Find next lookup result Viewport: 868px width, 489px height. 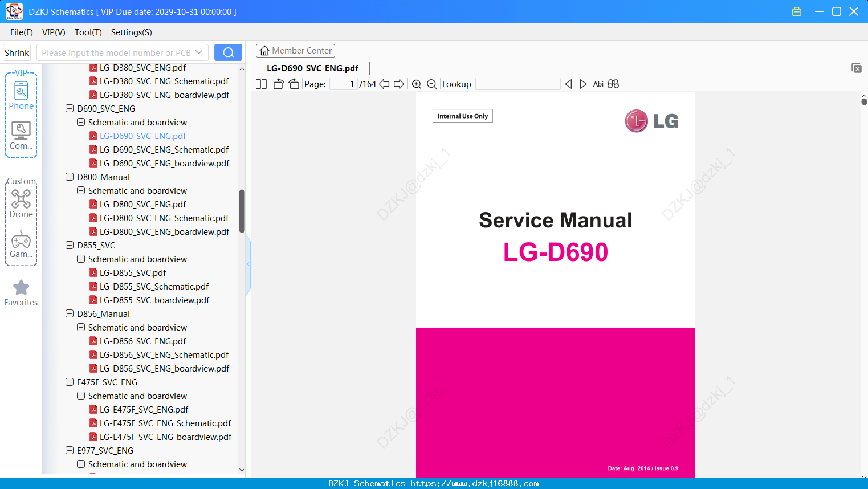(583, 84)
